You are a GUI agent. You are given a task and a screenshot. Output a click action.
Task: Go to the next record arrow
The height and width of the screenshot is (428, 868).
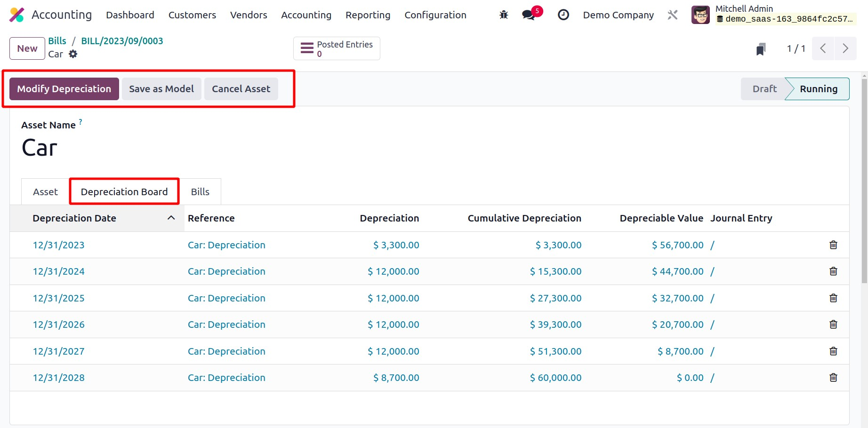click(x=845, y=48)
